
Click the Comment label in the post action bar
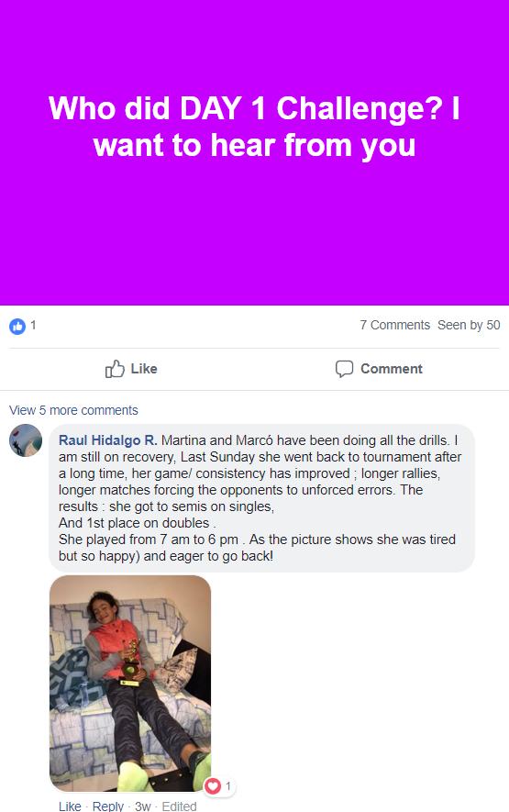[x=392, y=369]
